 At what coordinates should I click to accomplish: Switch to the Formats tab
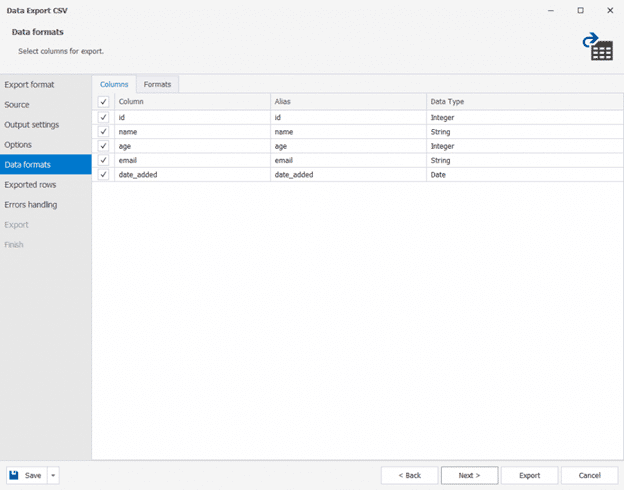coord(157,84)
